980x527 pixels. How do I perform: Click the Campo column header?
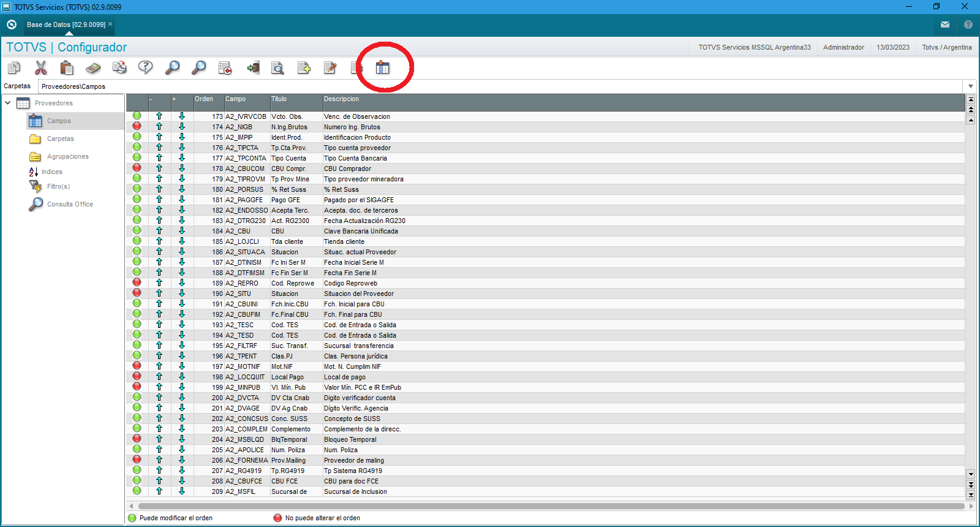[247, 102]
